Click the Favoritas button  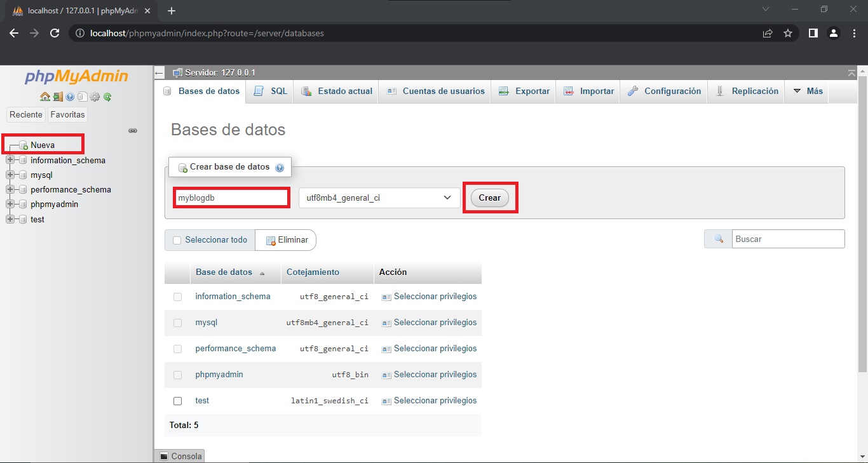[67, 115]
